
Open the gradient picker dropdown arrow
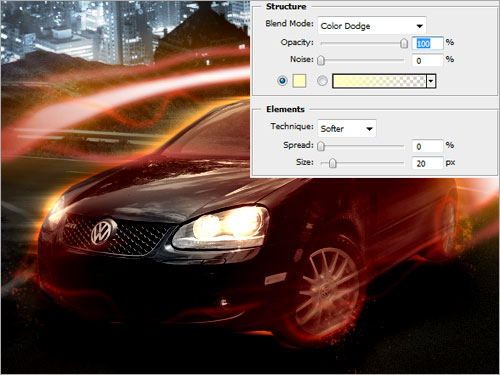coord(431,81)
